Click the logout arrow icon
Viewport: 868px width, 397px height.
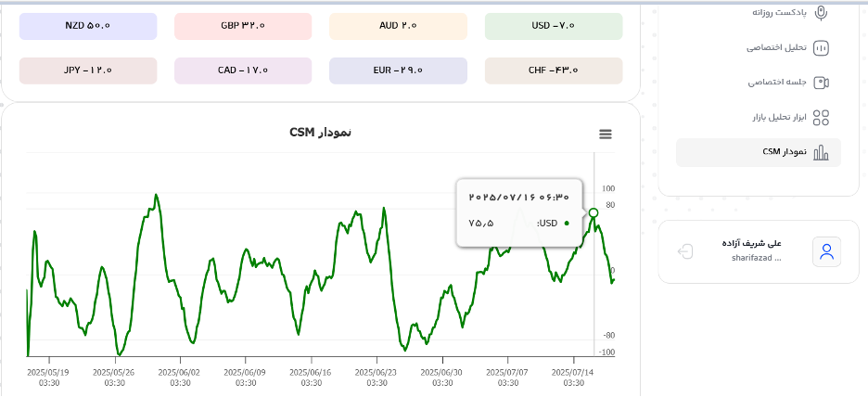coord(685,251)
